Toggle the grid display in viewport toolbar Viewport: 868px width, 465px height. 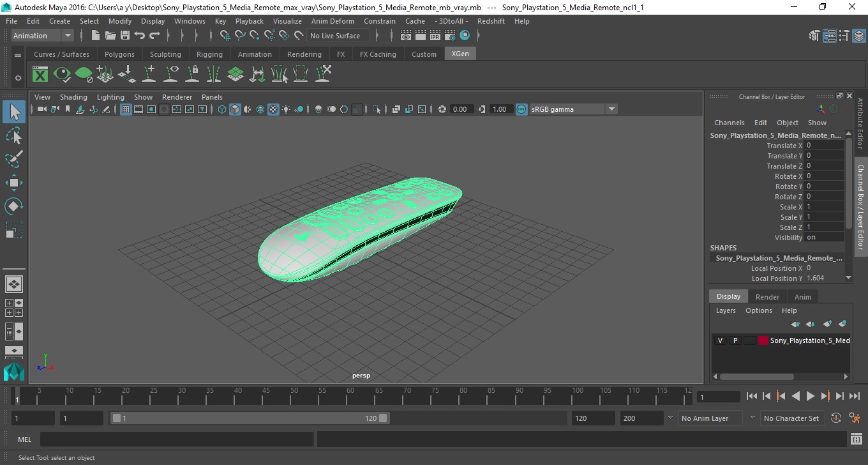pos(126,109)
